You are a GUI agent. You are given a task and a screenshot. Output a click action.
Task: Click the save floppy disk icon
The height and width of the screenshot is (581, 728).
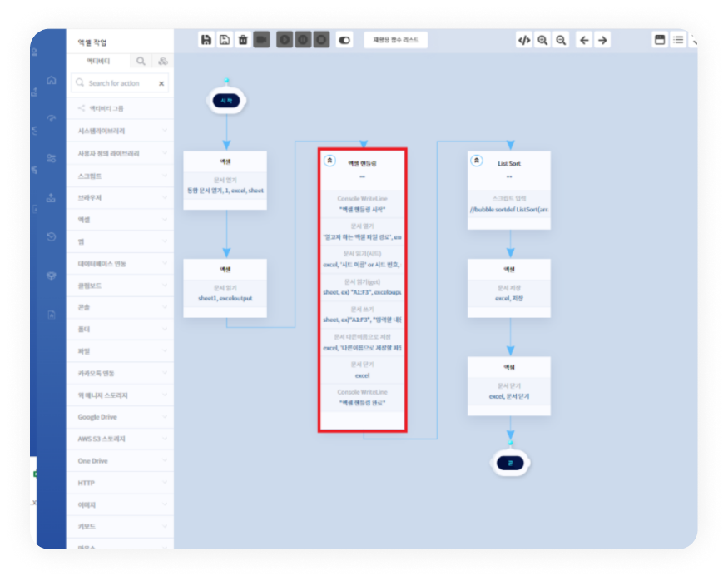[x=206, y=40]
